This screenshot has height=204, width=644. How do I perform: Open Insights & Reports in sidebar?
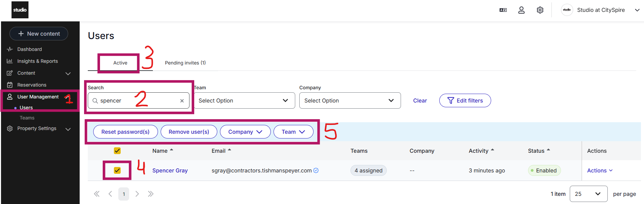point(37,61)
